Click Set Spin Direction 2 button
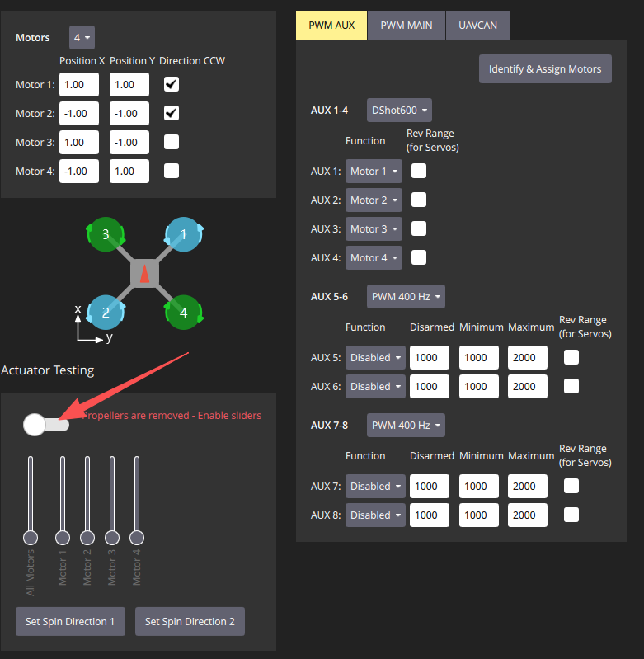This screenshot has width=644, height=659. click(190, 621)
